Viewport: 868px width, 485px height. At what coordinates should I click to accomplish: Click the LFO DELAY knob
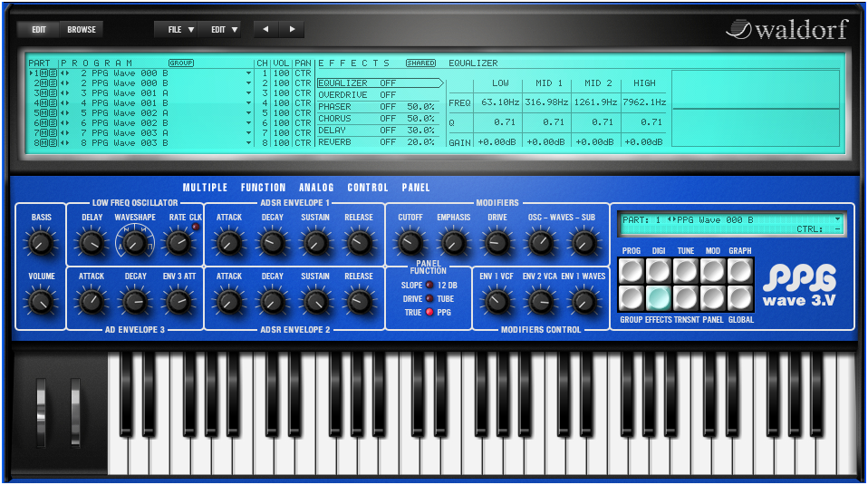pos(92,243)
